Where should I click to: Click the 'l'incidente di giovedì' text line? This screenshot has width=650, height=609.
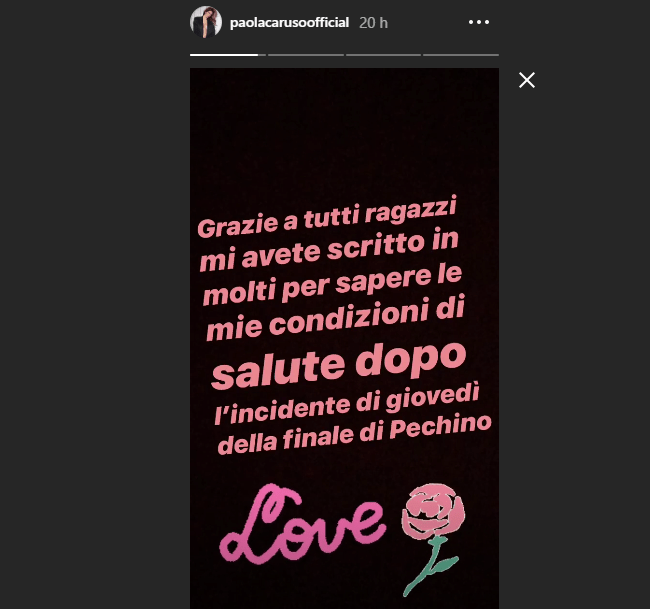click(x=347, y=404)
